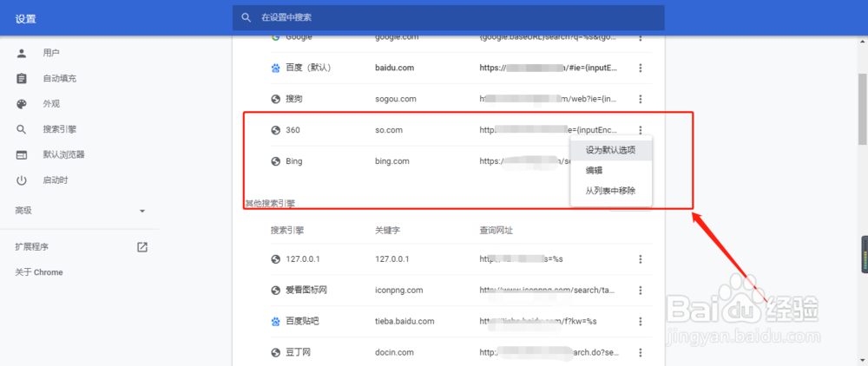868x366 pixels.
Task: Open more actions for 百度 row
Action: 641,68
